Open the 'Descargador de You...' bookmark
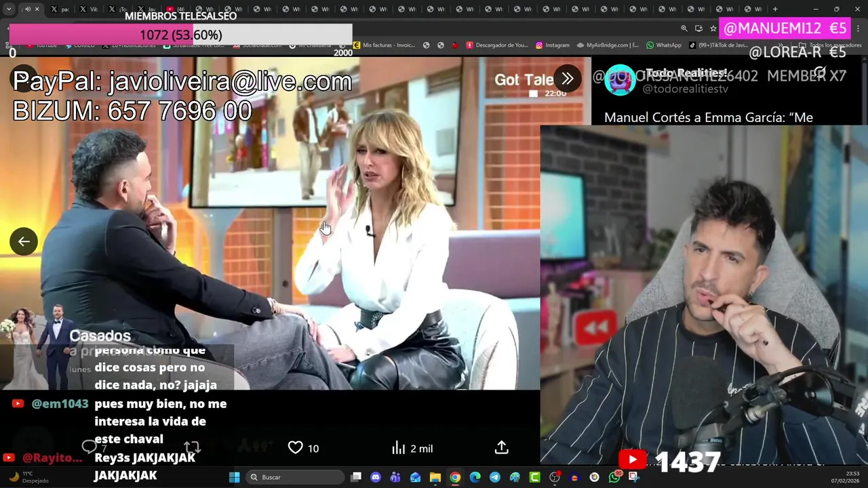The image size is (868, 488). (497, 45)
